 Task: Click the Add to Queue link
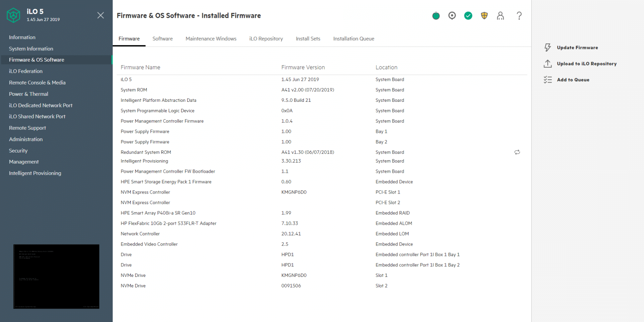point(573,80)
